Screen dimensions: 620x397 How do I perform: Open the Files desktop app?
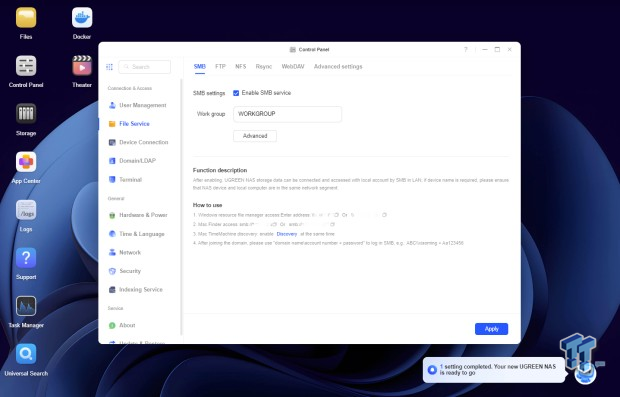26,18
